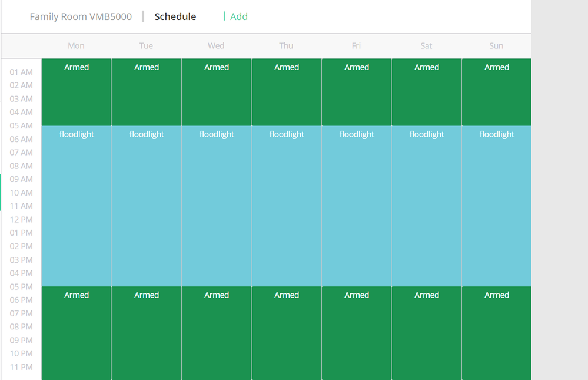This screenshot has width=588, height=380.
Task: Open Friday's evening Armed block
Action: (357, 333)
